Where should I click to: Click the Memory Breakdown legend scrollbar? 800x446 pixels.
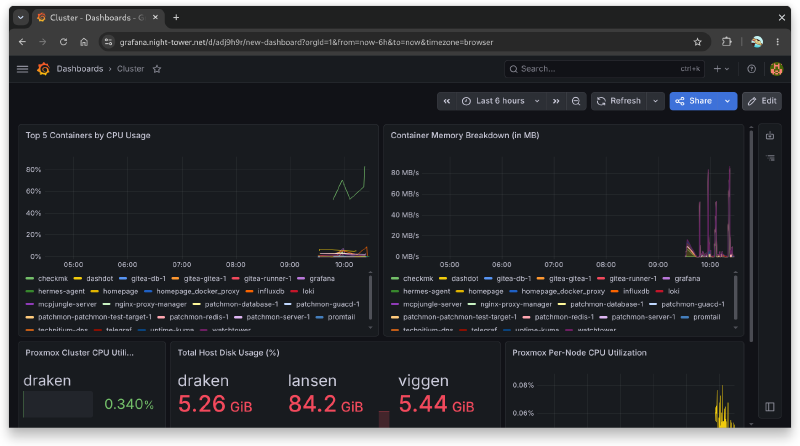pyautogui.click(x=736, y=297)
